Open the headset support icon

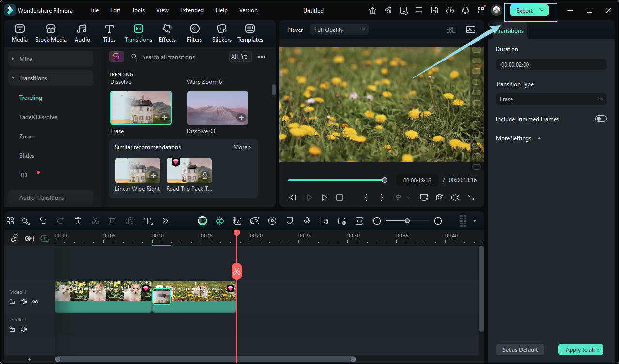tap(465, 10)
